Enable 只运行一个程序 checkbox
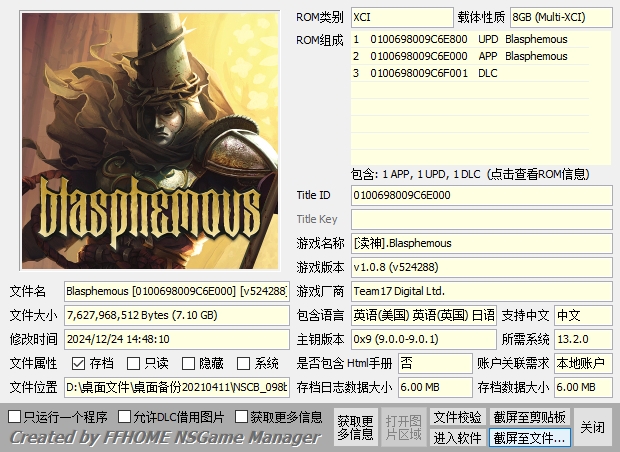Screen dimensions: 620x452 click(15, 416)
